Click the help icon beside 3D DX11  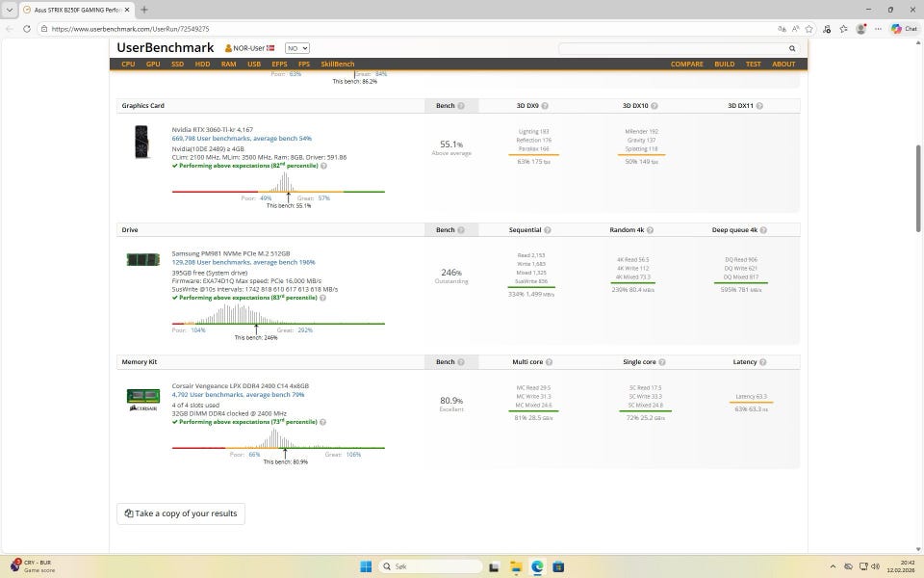point(759,106)
